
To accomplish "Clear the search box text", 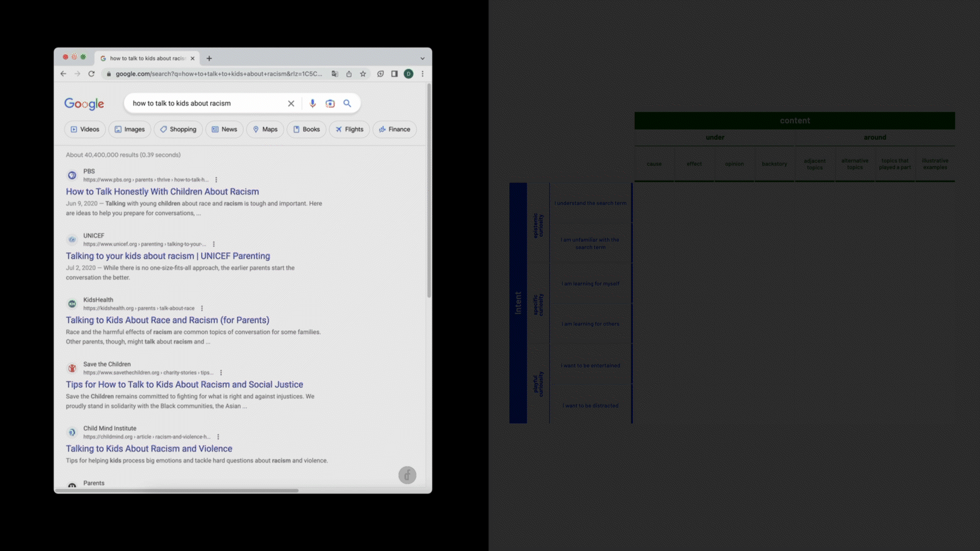I will (291, 104).
